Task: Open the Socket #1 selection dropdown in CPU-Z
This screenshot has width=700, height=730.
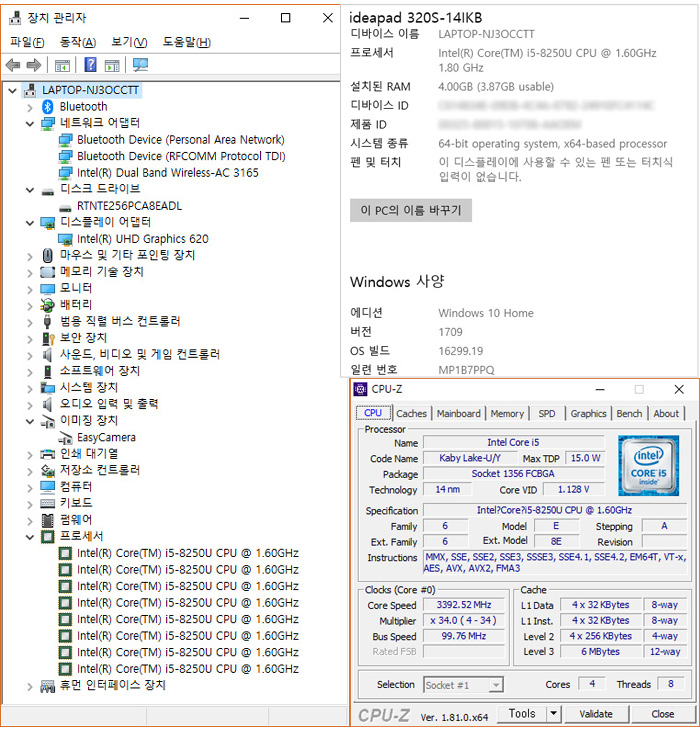Action: pyautogui.click(x=497, y=685)
